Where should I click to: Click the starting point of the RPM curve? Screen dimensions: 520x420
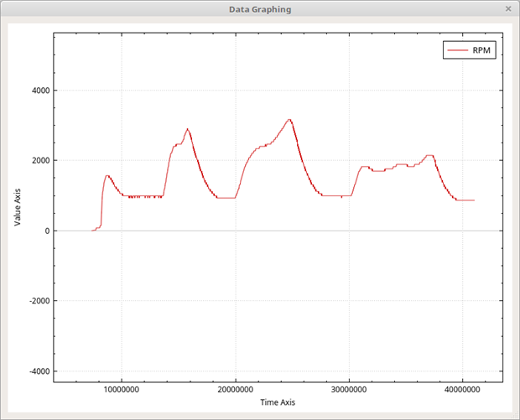(x=92, y=230)
